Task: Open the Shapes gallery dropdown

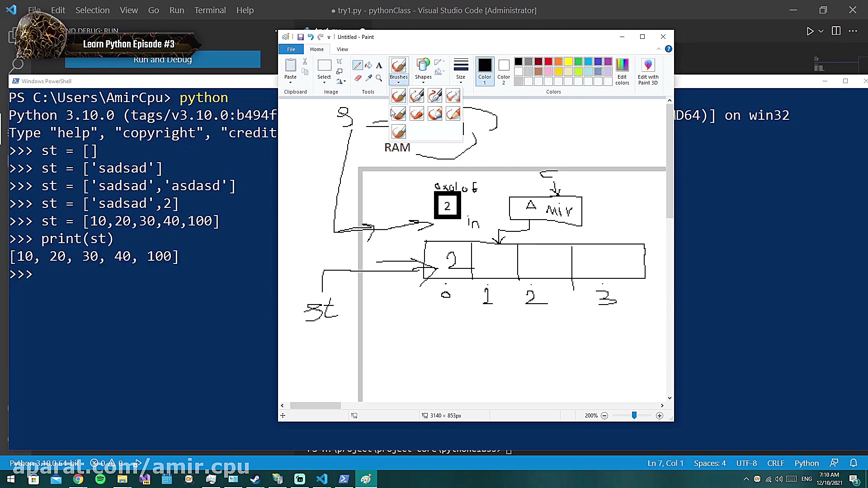Action: coord(423,82)
